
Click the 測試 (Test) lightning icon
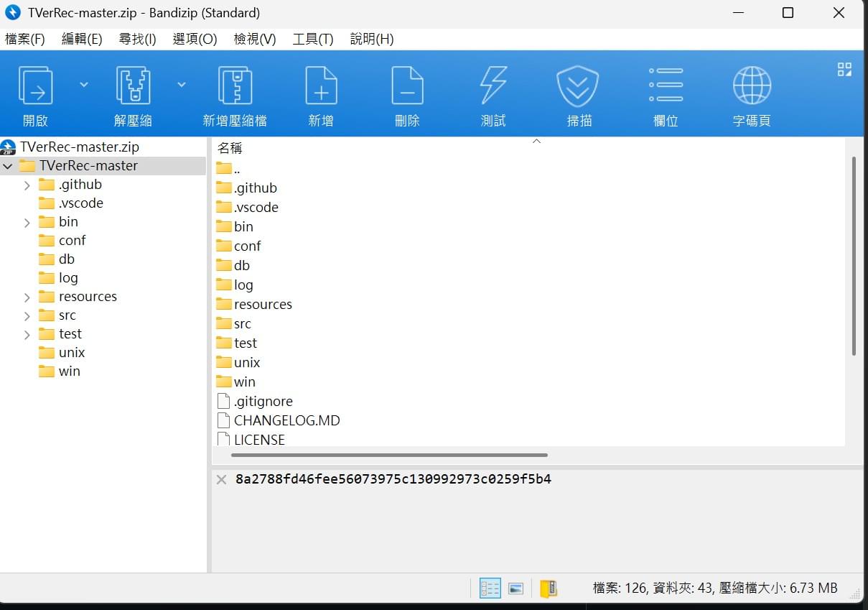click(x=493, y=86)
